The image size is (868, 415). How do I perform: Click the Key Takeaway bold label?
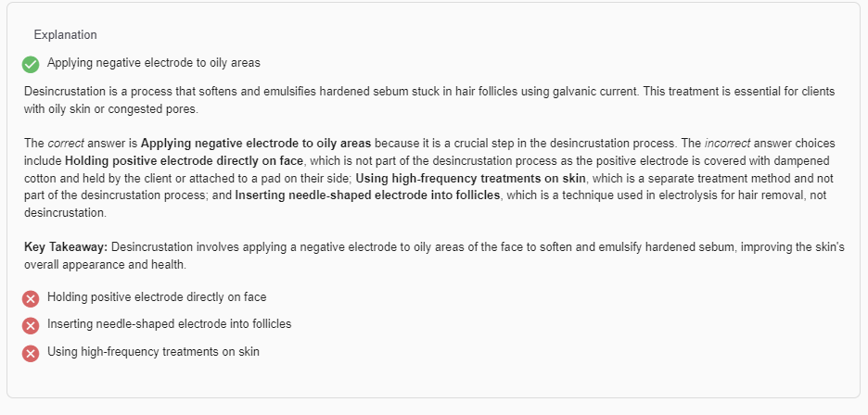tap(66, 247)
